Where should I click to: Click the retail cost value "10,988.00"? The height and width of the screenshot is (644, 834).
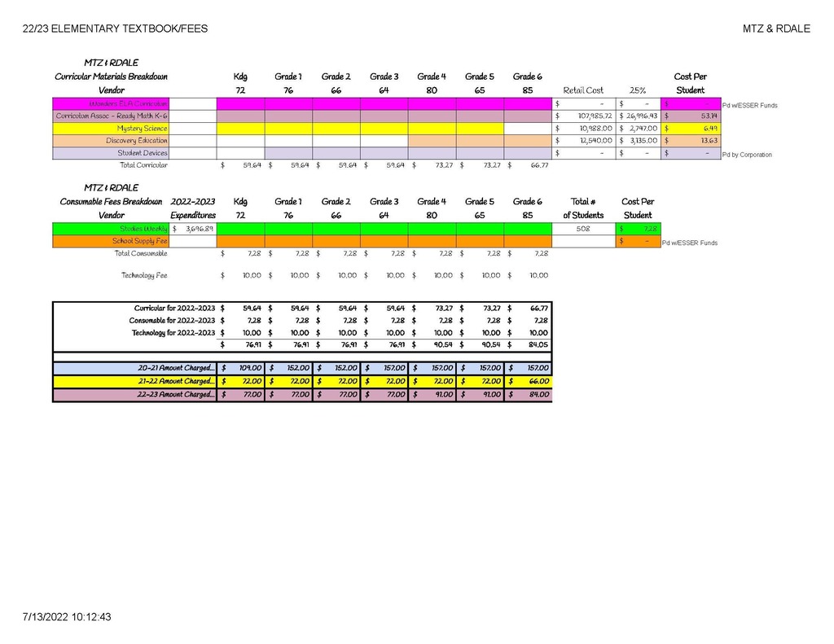(595, 128)
